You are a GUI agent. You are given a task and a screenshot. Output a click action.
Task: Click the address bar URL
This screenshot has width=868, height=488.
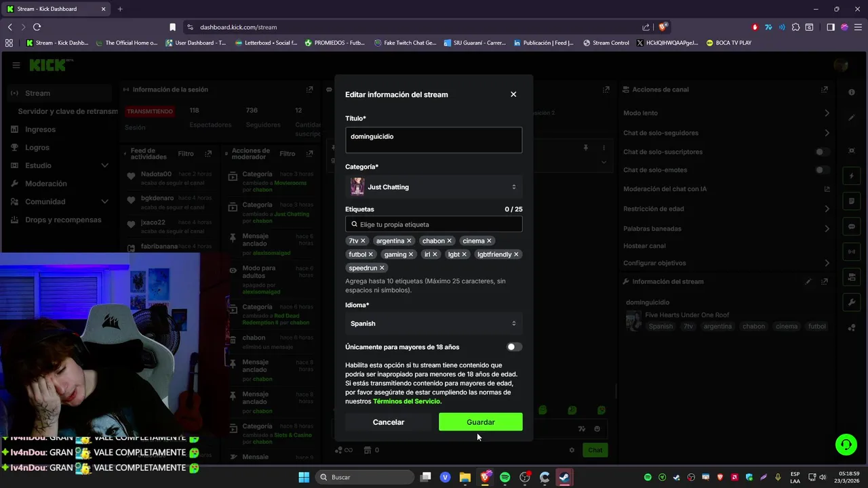238,27
